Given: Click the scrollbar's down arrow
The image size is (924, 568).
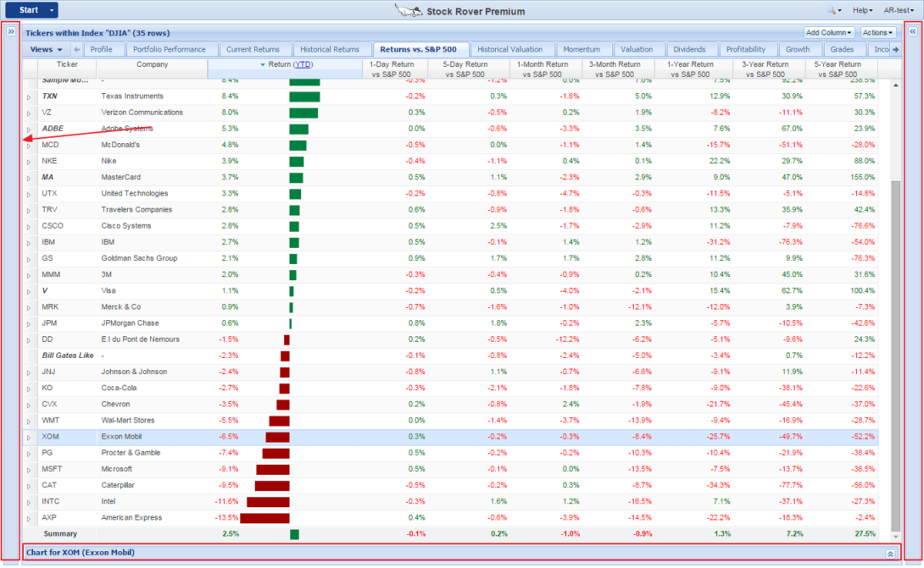Looking at the screenshot, I should (x=895, y=536).
